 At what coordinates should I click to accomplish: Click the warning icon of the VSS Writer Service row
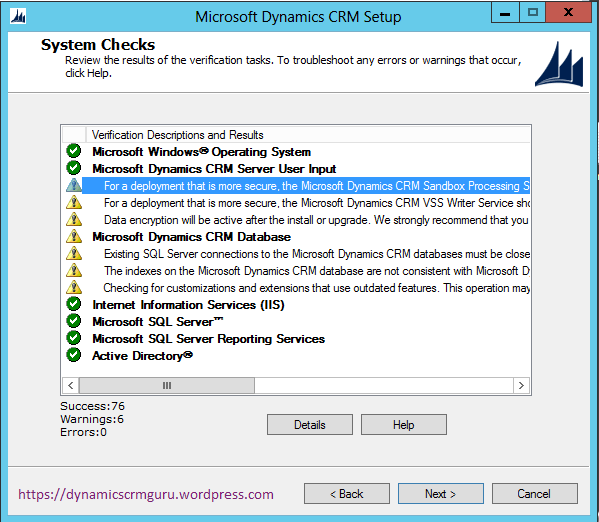[x=74, y=202]
